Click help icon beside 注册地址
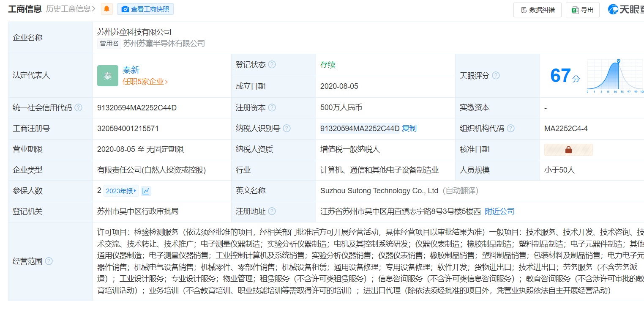Viewport: 644px width, 321px height. (272, 211)
